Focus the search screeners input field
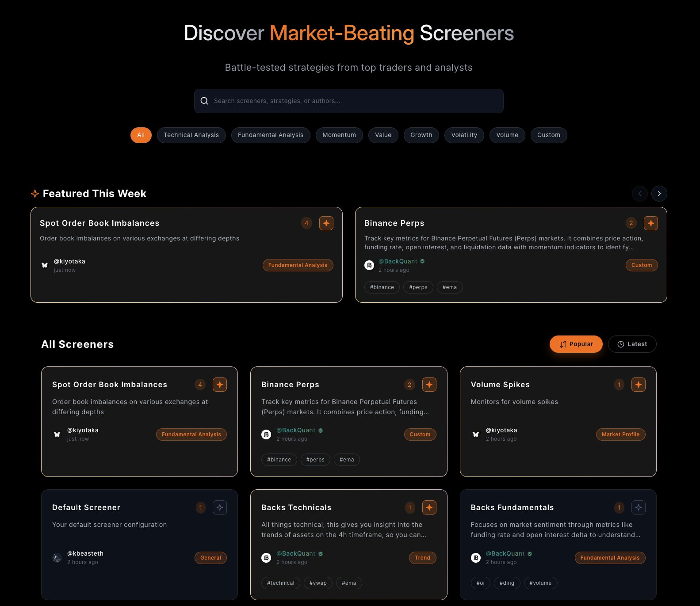700x606 pixels. coord(348,101)
